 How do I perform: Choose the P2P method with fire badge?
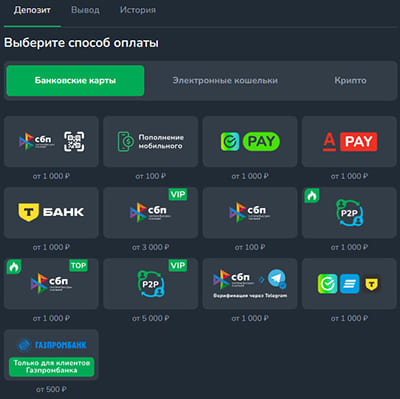click(x=349, y=212)
